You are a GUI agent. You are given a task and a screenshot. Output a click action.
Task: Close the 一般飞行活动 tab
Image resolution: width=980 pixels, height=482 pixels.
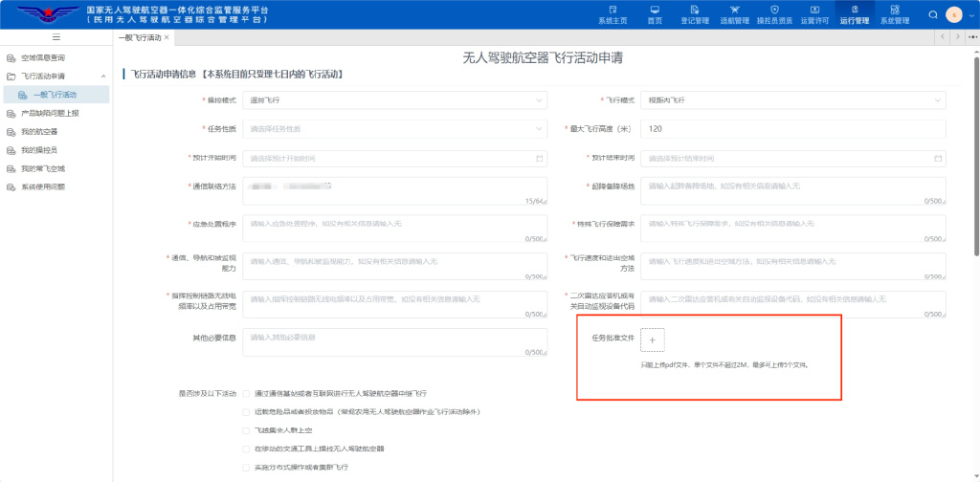point(167,37)
